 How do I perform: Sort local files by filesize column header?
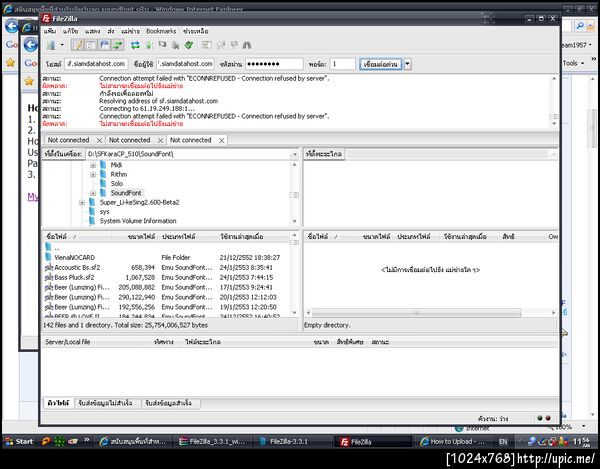tap(135, 237)
